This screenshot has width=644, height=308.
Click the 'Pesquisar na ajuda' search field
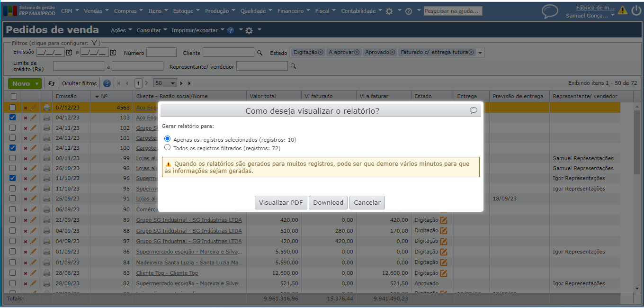[x=453, y=11]
